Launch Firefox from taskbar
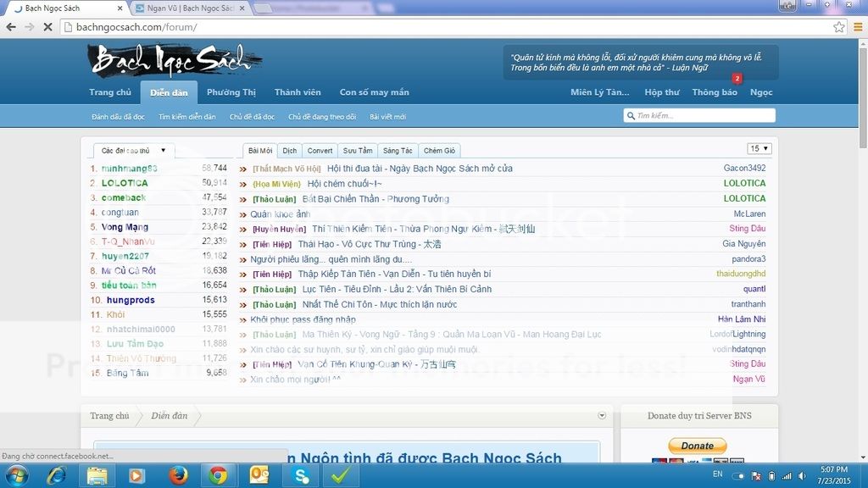The image size is (868, 488). click(x=178, y=475)
